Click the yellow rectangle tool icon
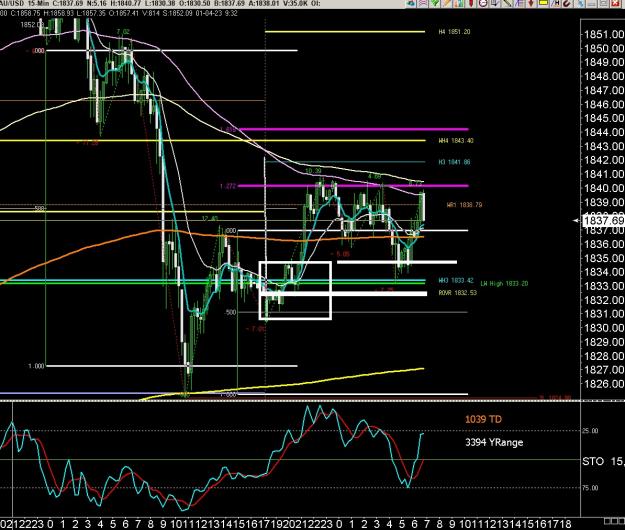Viewport: 625px width, 530px height. 543,3
